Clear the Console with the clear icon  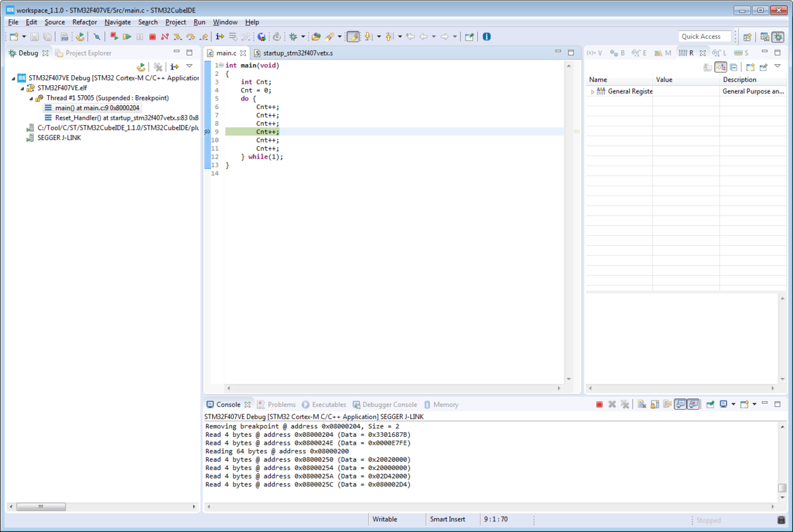pos(642,404)
